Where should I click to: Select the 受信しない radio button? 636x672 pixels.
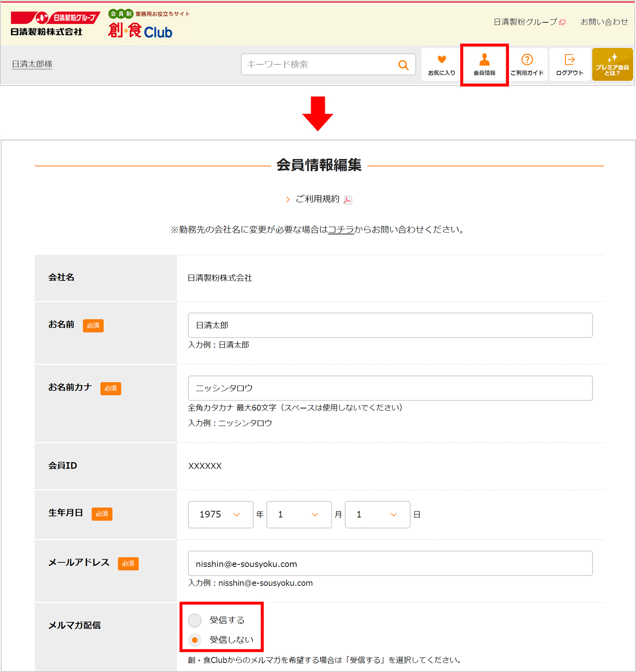tap(195, 640)
